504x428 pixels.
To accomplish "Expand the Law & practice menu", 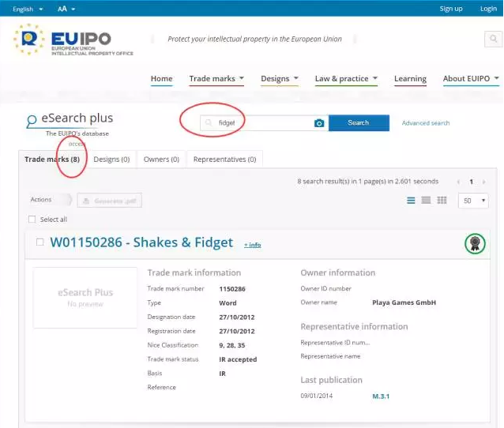I will pos(346,79).
